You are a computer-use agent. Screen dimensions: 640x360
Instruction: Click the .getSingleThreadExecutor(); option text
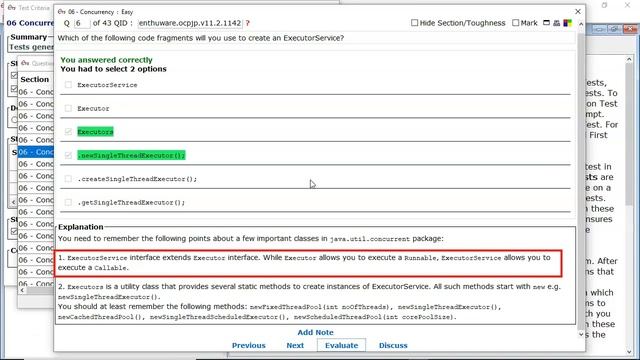point(131,202)
